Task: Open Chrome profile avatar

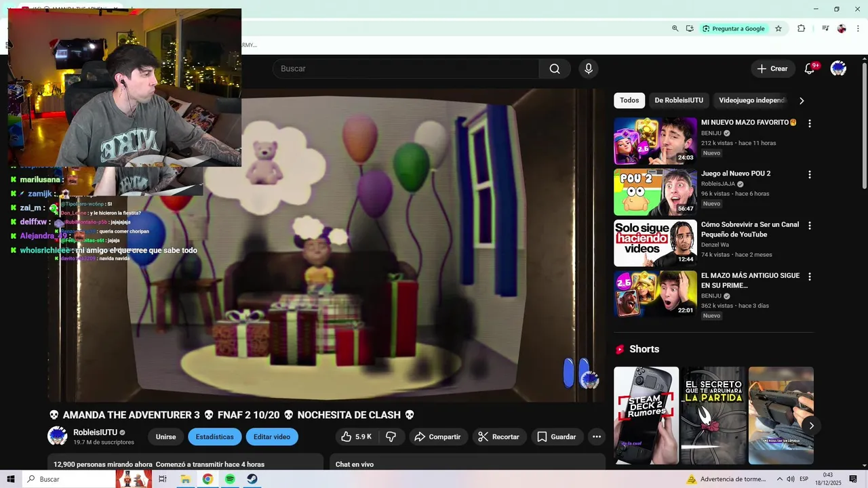Action: tap(842, 28)
